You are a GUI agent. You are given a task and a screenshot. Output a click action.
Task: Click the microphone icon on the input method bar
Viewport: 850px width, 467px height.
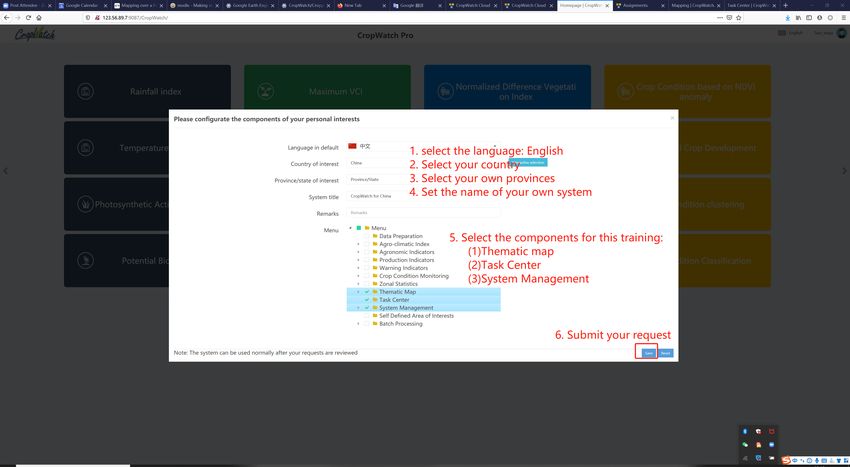[x=817, y=460]
